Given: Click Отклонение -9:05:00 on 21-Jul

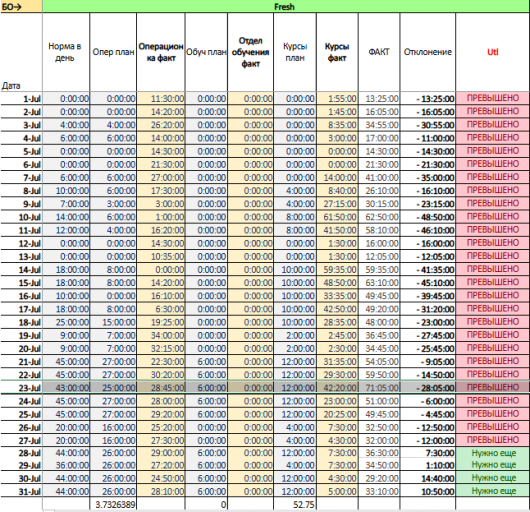Looking at the screenshot, I should pos(428,362).
